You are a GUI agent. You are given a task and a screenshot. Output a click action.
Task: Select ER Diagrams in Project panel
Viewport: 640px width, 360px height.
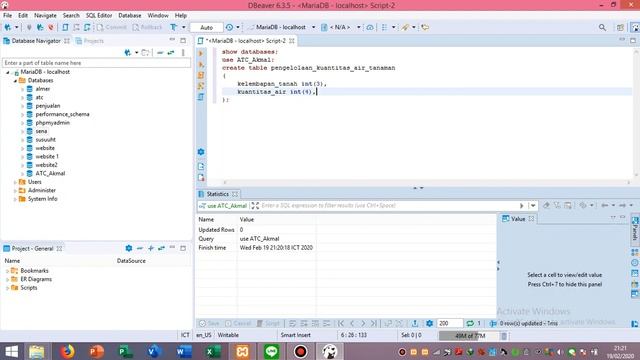(x=36, y=279)
